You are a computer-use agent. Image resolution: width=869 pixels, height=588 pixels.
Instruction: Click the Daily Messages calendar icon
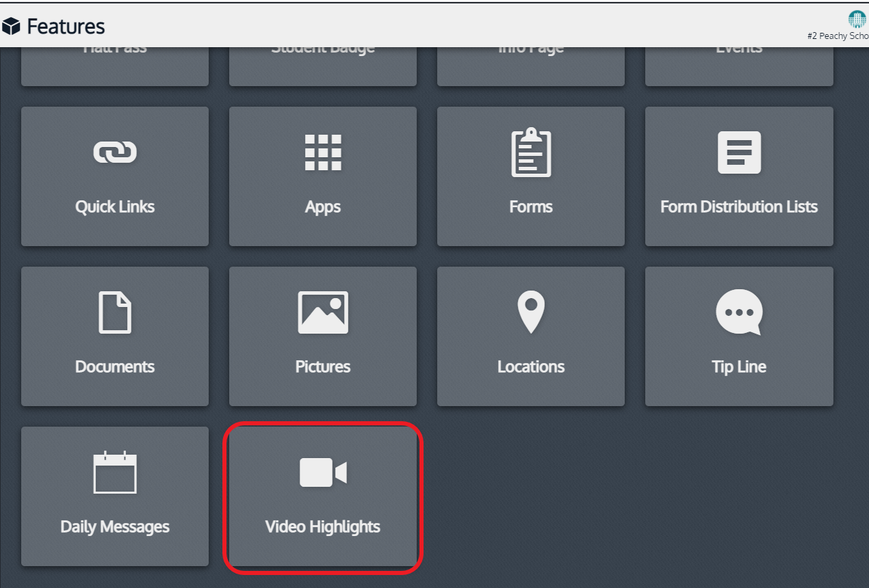pos(115,472)
